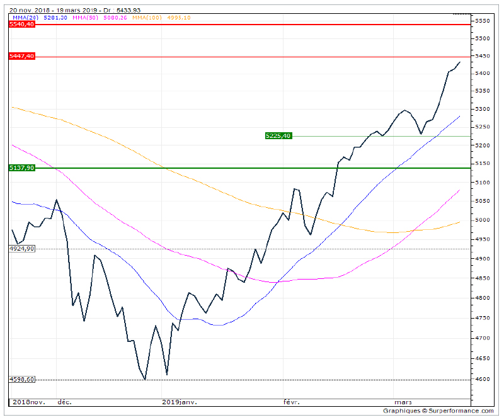Click the 5225,40 green support label
The height and width of the screenshot is (420, 504).
point(278,136)
